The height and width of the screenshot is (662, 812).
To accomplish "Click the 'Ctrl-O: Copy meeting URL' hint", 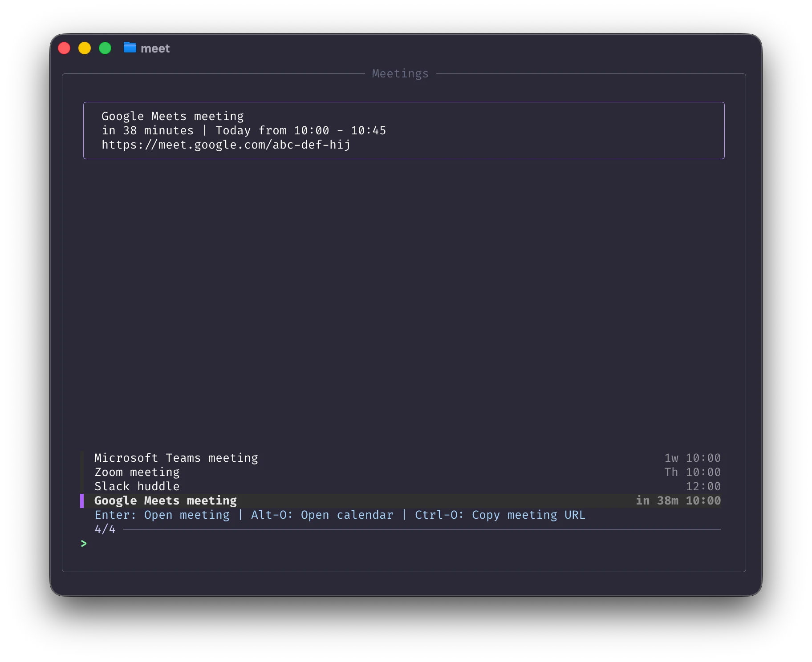I will coord(500,515).
